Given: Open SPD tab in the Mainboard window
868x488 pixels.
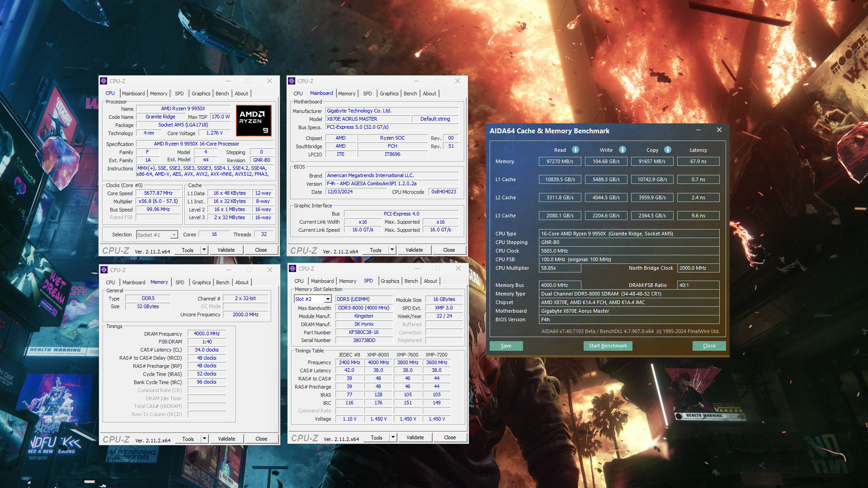Looking at the screenshot, I should point(368,94).
